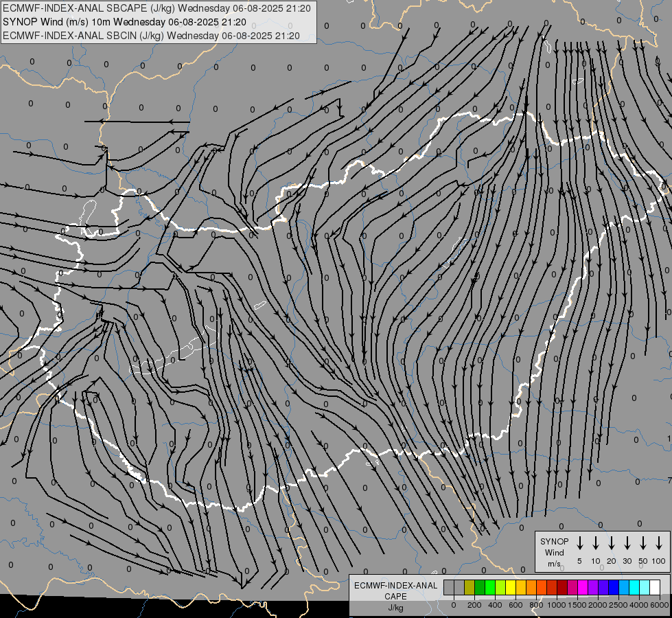Click the 'm/s' unit in wind legend
Screen dimensions: 672x618
[554, 564]
